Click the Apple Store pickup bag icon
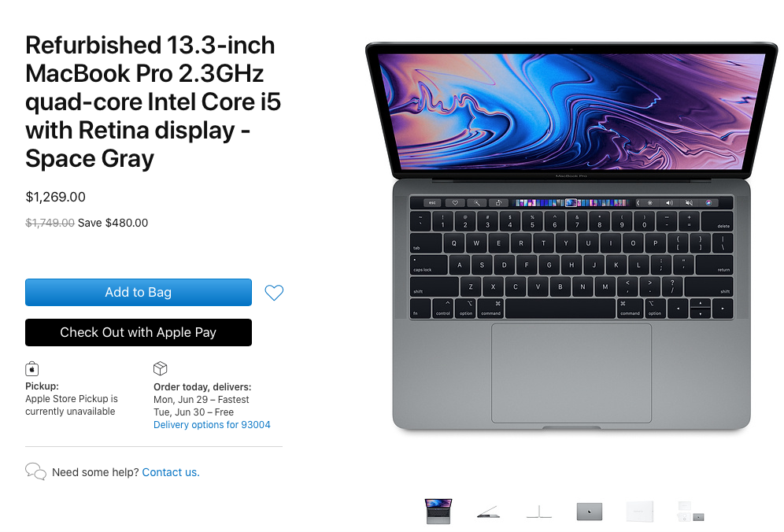The image size is (784, 532). coord(32,369)
